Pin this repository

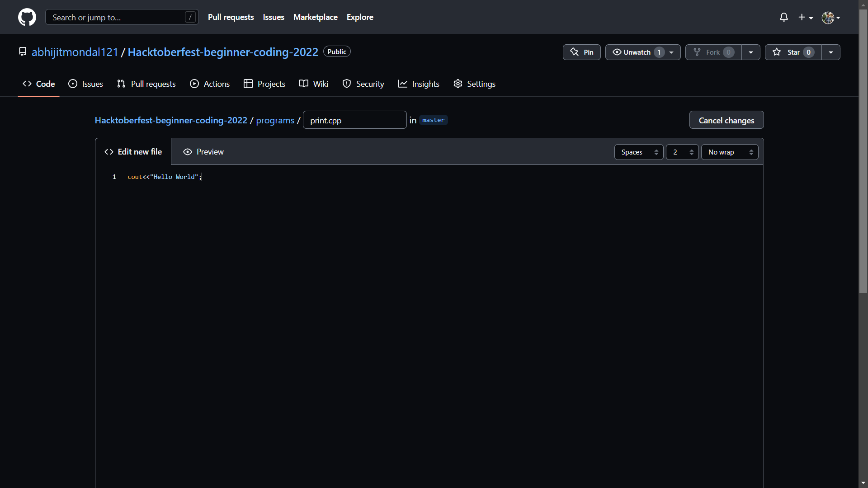tap(581, 52)
